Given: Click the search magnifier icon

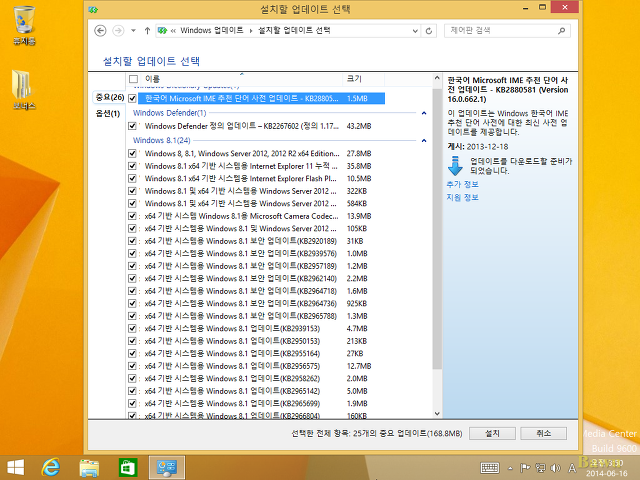Looking at the screenshot, I should point(562,31).
